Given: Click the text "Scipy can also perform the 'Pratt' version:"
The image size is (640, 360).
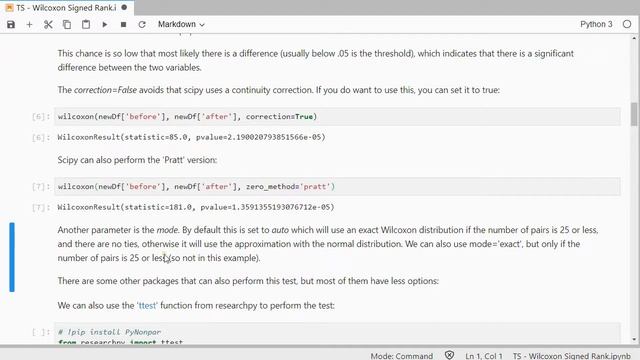Looking at the screenshot, I should pyautogui.click(x=137, y=160).
